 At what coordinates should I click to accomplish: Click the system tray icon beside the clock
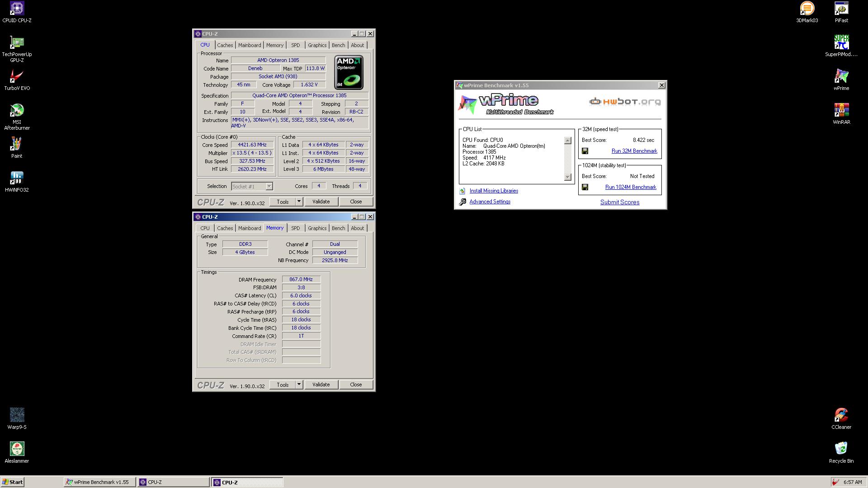[x=836, y=482]
